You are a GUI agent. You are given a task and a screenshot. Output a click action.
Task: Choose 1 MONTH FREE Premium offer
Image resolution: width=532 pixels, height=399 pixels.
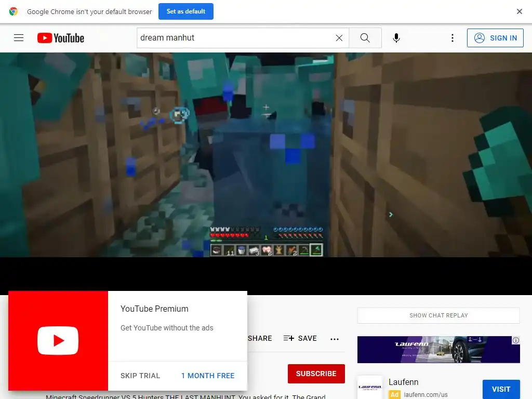pos(208,376)
